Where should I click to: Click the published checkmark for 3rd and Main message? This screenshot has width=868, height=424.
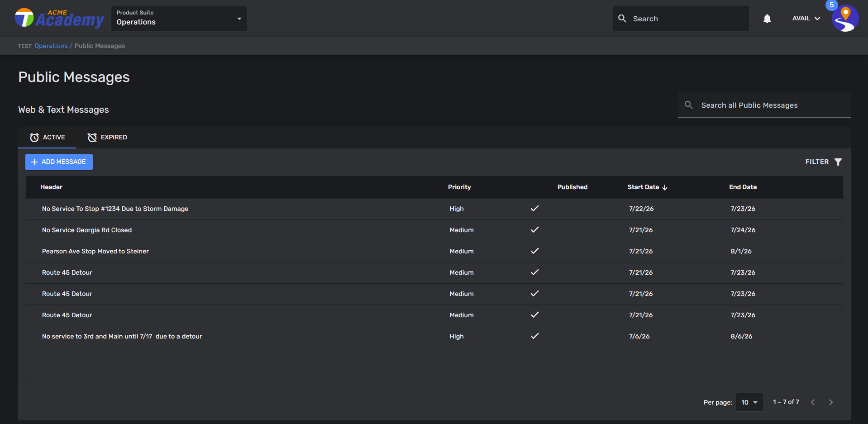point(534,336)
